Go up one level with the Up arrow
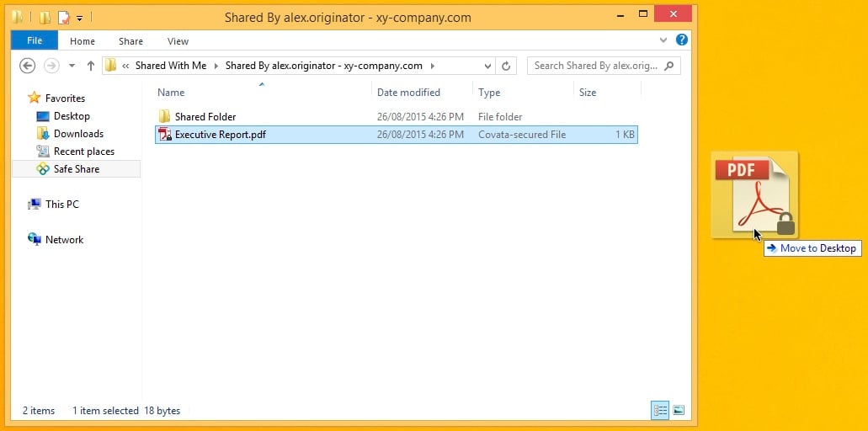Viewport: 868px width, 431px height. coord(91,66)
